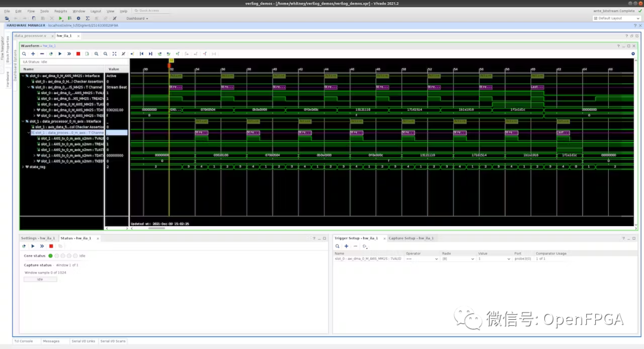Click the run trigger play icon in waveform toolbar

coord(60,54)
